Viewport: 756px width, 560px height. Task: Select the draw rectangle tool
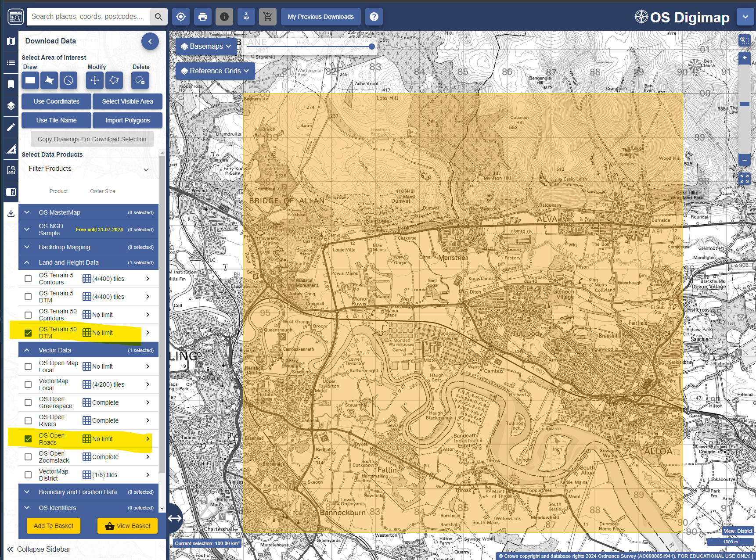(x=30, y=80)
